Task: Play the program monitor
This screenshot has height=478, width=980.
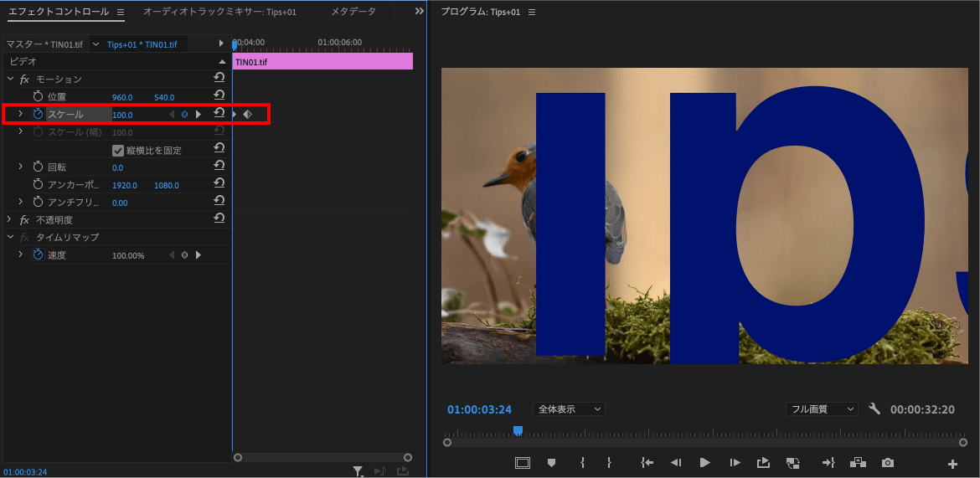Action: 705,463
